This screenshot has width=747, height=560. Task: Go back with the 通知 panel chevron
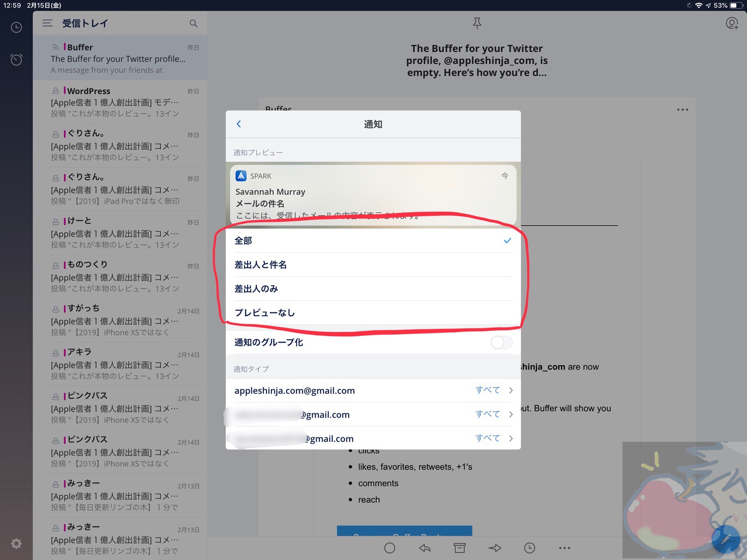239,124
